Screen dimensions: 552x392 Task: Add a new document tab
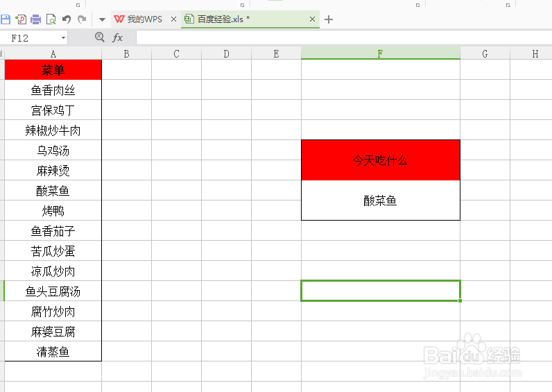click(329, 19)
